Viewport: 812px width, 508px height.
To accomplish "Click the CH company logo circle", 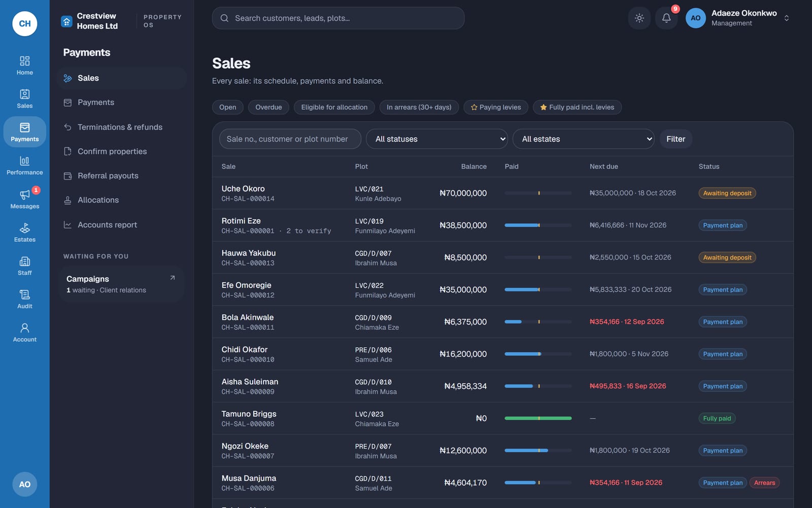I will (25, 23).
